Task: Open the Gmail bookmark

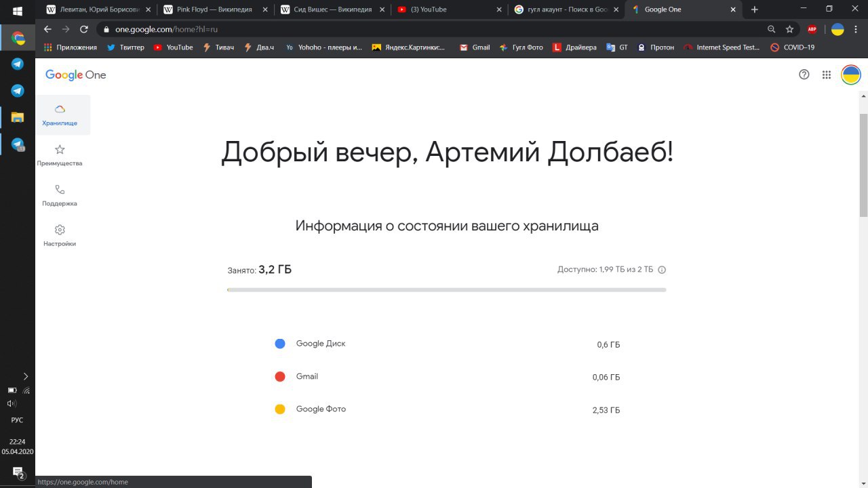Action: [x=475, y=47]
